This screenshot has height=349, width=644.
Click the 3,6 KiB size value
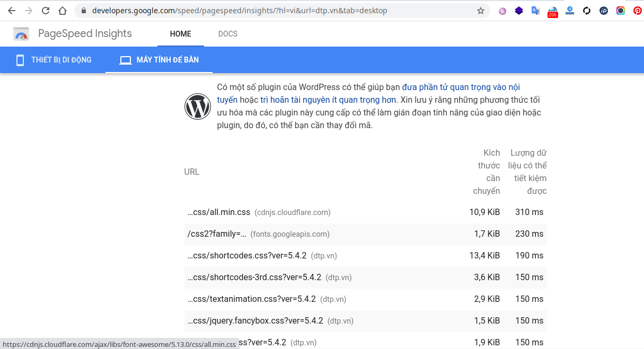(x=487, y=277)
